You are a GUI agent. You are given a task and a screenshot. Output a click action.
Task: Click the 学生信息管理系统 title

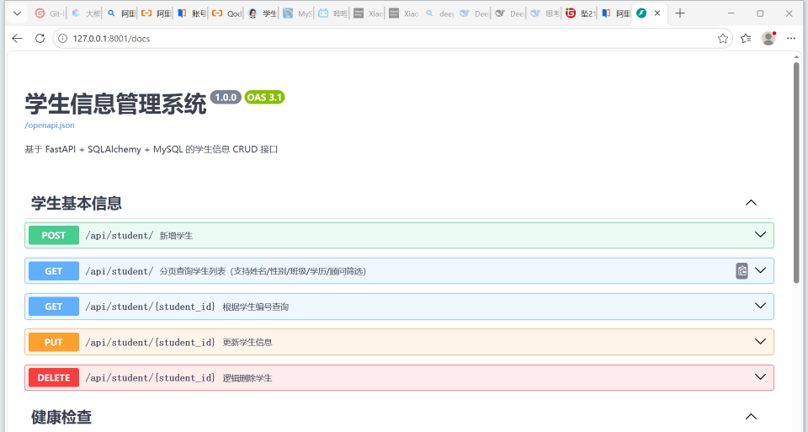[115, 104]
